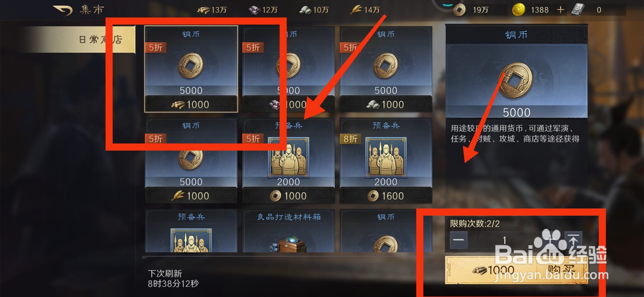Set purchase quantity to maximum
Screen dimensions: 644x297
pyautogui.click(x=573, y=240)
